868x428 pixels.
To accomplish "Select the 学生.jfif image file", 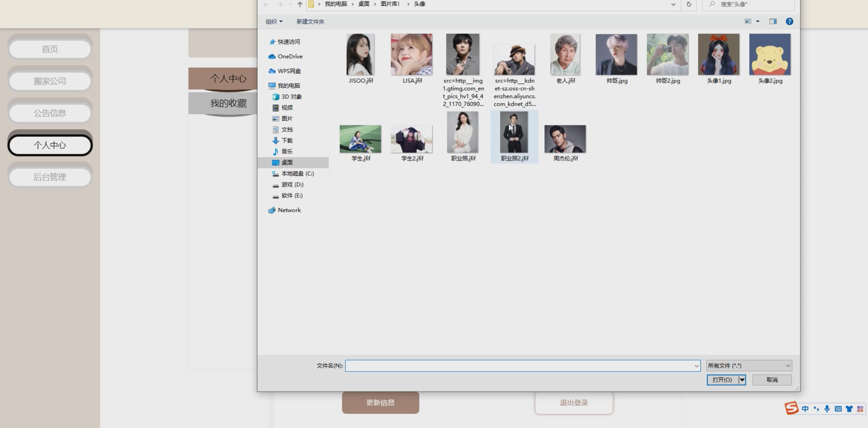I will (x=360, y=143).
